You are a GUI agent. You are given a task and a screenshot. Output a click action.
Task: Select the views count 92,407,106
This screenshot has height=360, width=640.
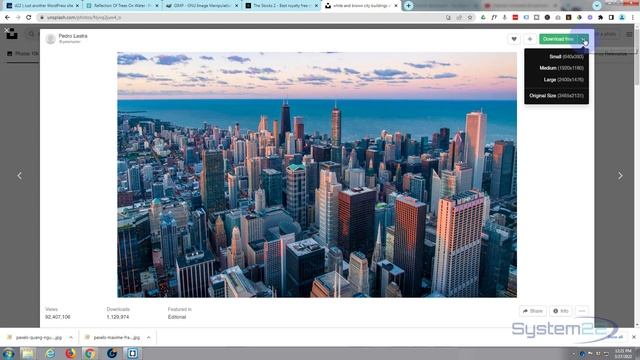pyautogui.click(x=58, y=317)
